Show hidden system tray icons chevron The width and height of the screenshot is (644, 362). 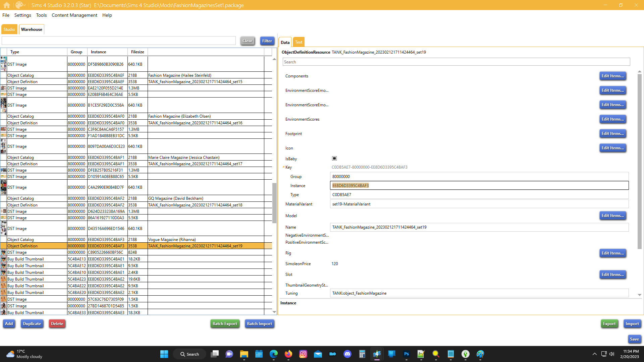click(594, 354)
